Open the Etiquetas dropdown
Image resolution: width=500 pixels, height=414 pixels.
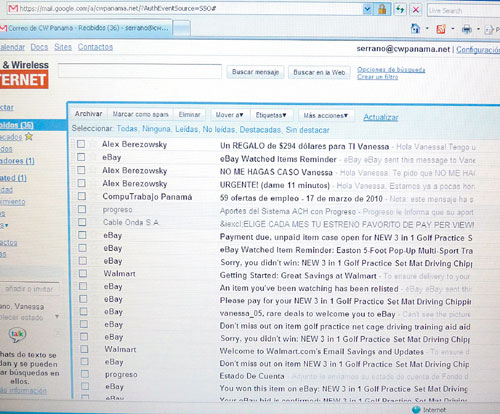[x=271, y=115]
